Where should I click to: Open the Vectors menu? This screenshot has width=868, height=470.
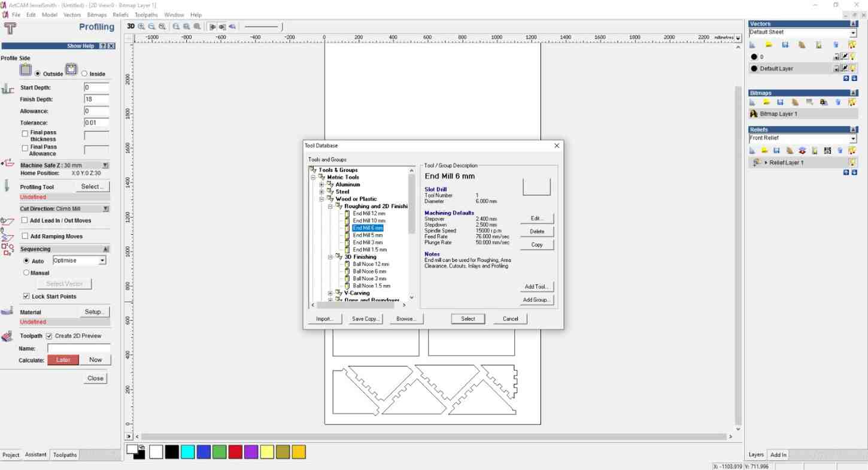click(72, 14)
